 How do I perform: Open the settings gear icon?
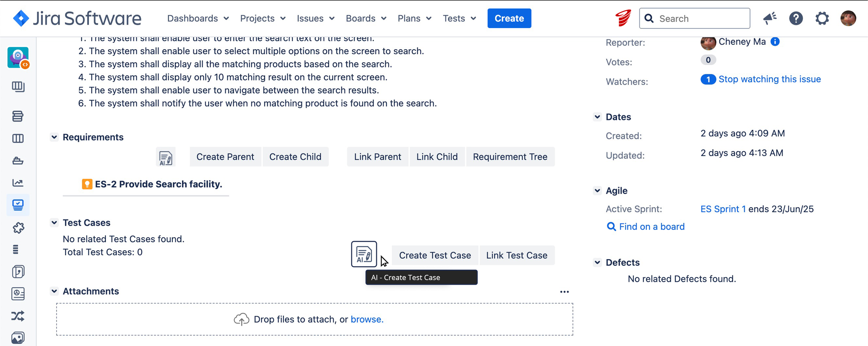822,18
